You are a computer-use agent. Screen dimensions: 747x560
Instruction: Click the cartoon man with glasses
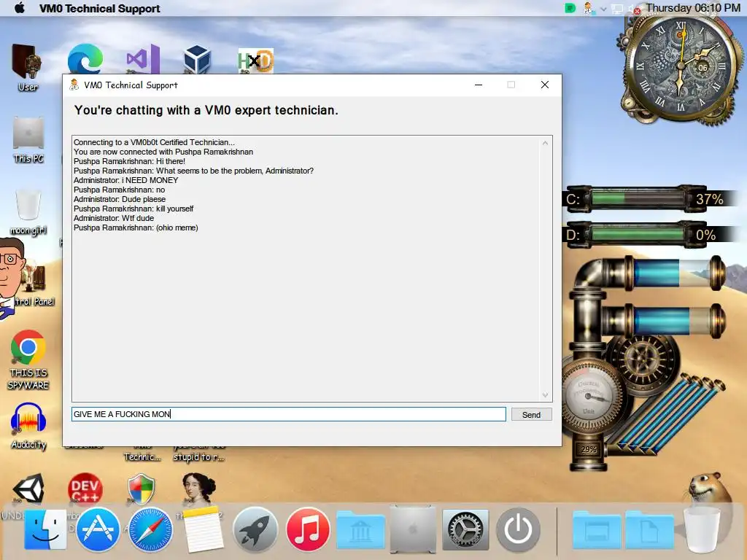[10, 276]
